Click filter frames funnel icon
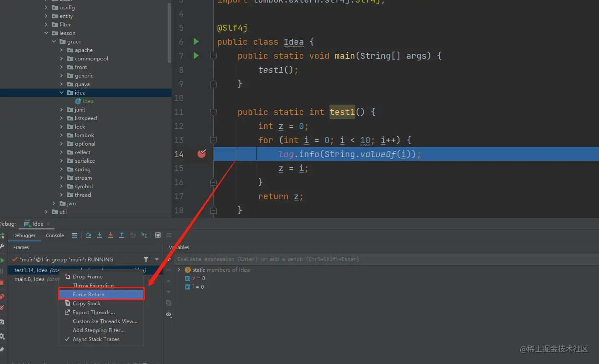Viewport: 599px width, 364px height. click(146, 259)
